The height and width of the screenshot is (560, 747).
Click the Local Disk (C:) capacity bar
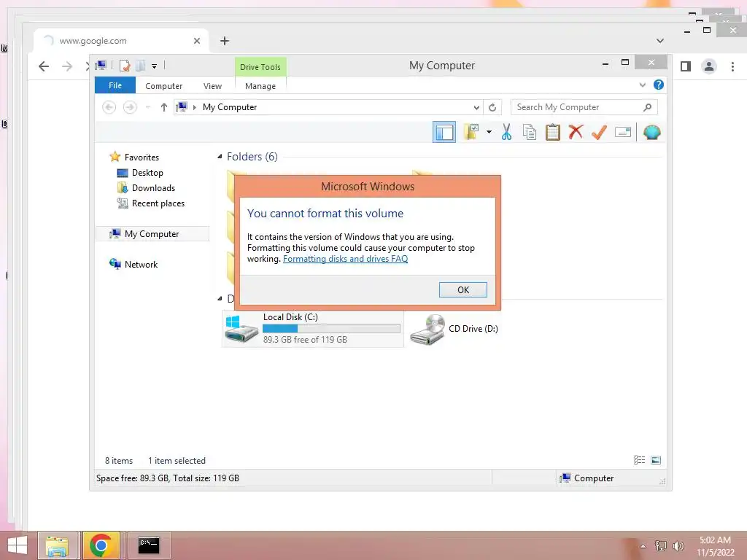pyautogui.click(x=331, y=329)
